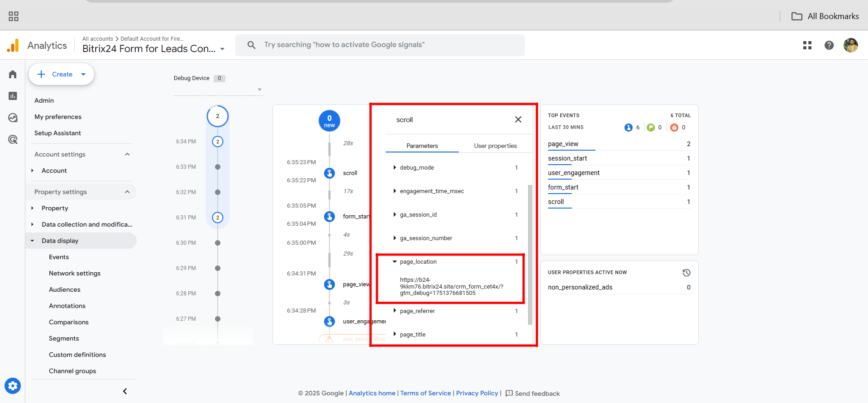This screenshot has height=403, width=868.
Task: Click the page_view event icon in timeline
Action: pyautogui.click(x=329, y=284)
